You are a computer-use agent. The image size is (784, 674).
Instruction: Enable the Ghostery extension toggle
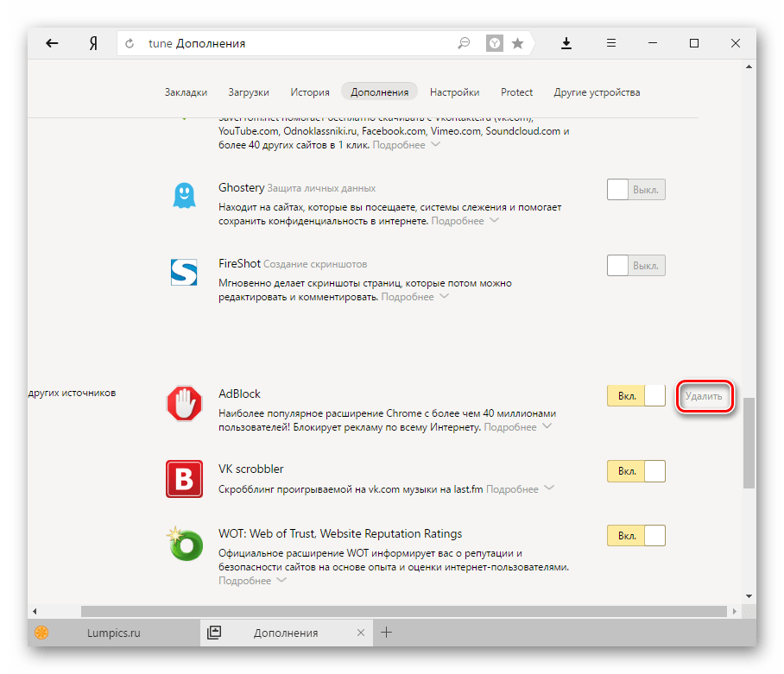tap(636, 189)
